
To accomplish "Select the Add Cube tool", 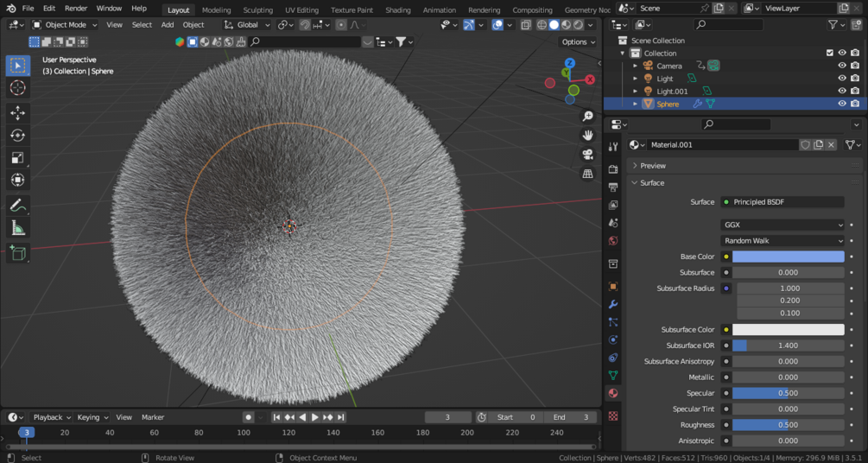I will click(18, 253).
